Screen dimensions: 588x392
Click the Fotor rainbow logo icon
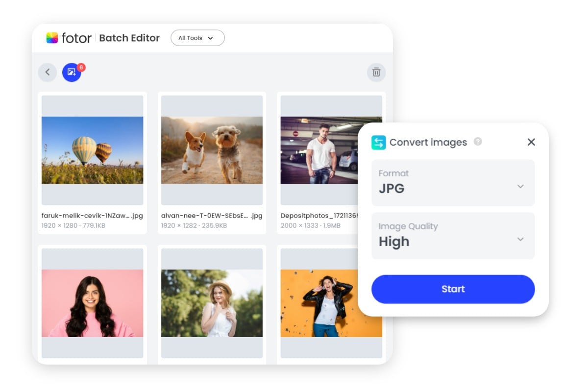(x=52, y=38)
